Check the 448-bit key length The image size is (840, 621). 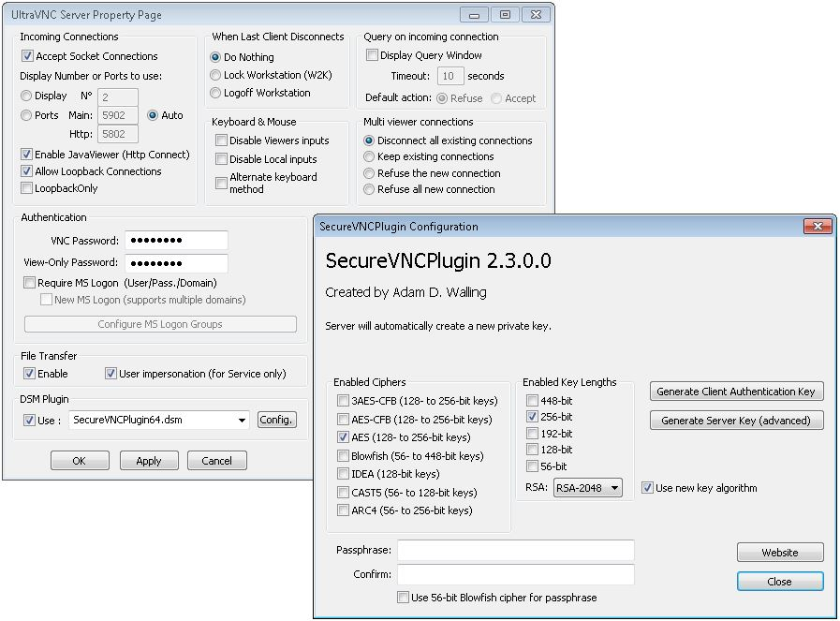(532, 400)
